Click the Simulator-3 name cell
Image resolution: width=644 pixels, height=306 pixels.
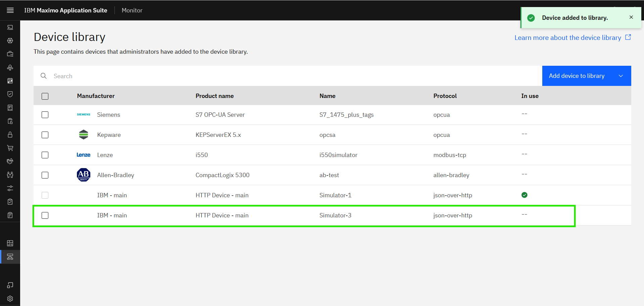[x=335, y=215]
